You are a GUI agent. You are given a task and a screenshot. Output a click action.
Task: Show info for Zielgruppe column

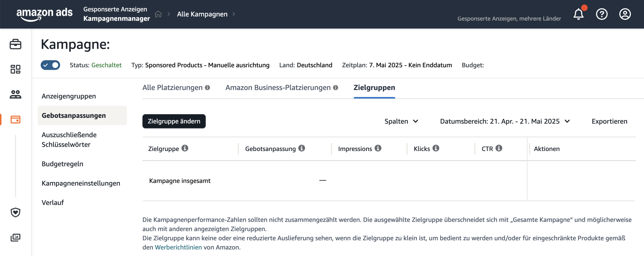tap(185, 148)
